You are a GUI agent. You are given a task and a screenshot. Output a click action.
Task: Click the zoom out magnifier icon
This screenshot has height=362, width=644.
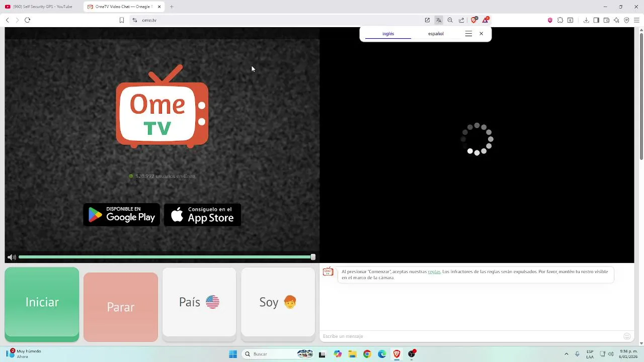450,20
